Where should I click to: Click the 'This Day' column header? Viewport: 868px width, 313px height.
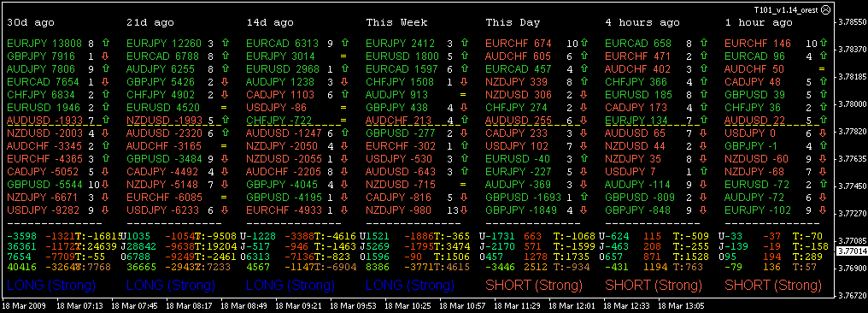tap(513, 23)
